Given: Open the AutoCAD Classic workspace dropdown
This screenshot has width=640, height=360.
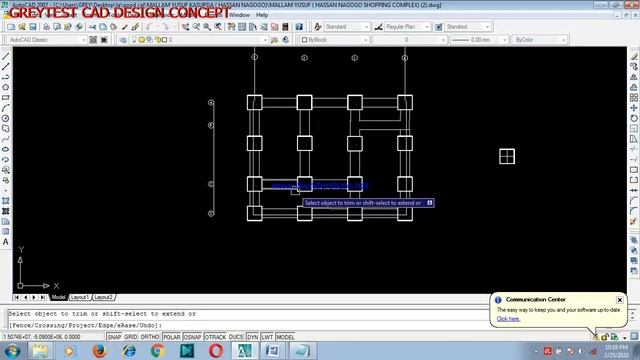Looking at the screenshot, I should coord(84,40).
